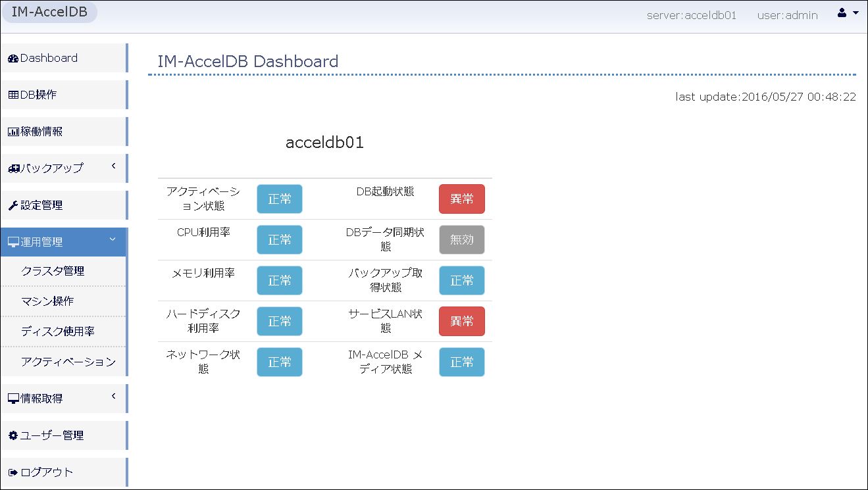The width and height of the screenshot is (868, 490).
Task: Click the CPU利用率 label
Action: (x=203, y=232)
